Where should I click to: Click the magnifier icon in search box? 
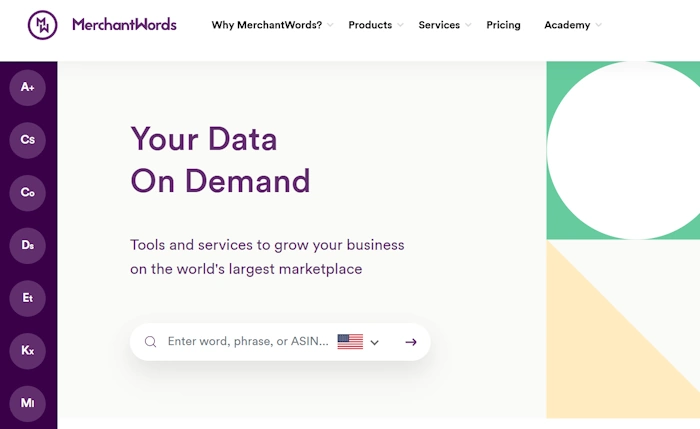pos(150,342)
